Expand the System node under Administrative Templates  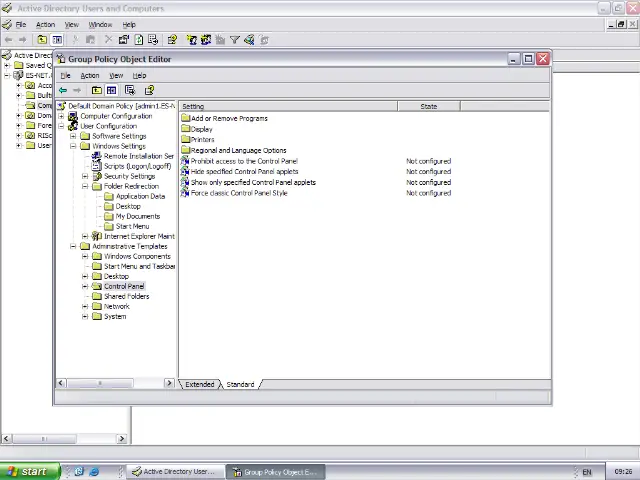pos(85,316)
